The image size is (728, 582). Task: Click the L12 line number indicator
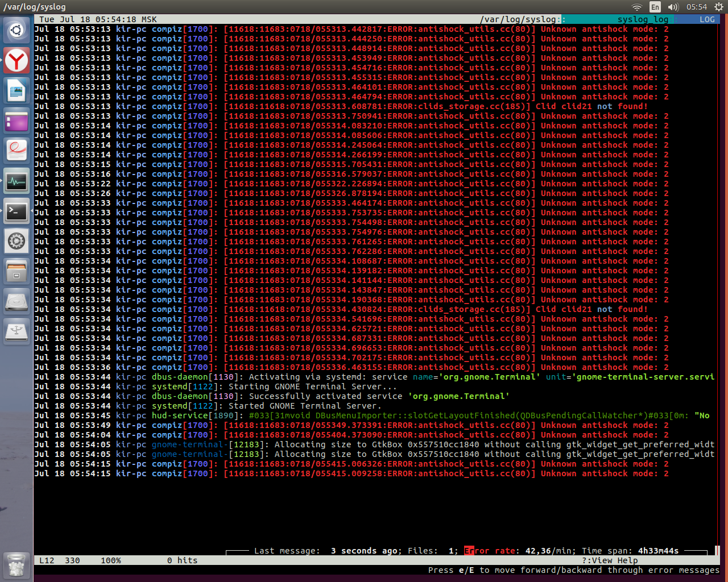point(47,560)
